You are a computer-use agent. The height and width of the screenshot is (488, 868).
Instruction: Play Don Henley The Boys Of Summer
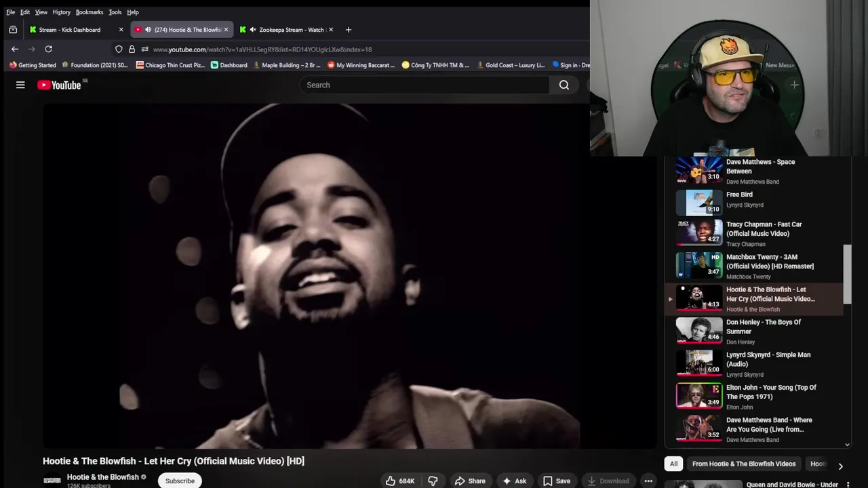pyautogui.click(x=753, y=331)
